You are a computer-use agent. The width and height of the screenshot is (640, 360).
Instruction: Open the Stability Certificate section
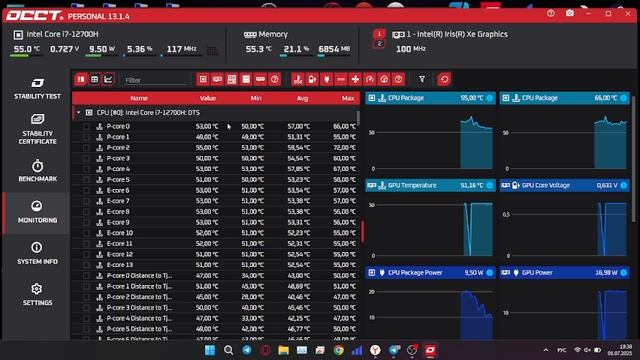[37, 129]
